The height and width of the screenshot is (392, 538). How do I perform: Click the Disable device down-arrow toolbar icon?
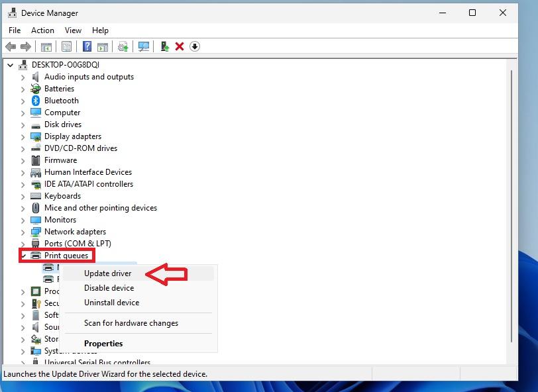[195, 46]
